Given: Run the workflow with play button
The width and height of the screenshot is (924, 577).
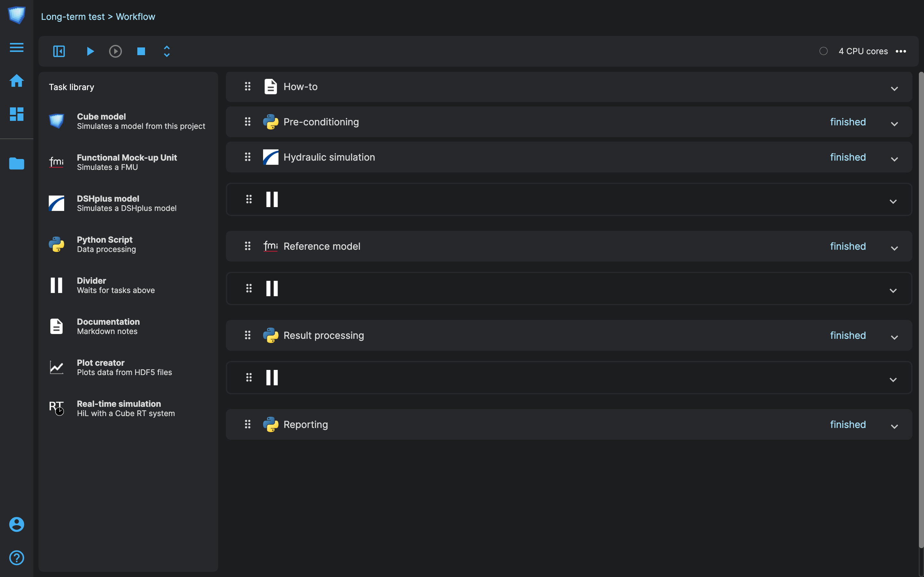Looking at the screenshot, I should [x=90, y=51].
